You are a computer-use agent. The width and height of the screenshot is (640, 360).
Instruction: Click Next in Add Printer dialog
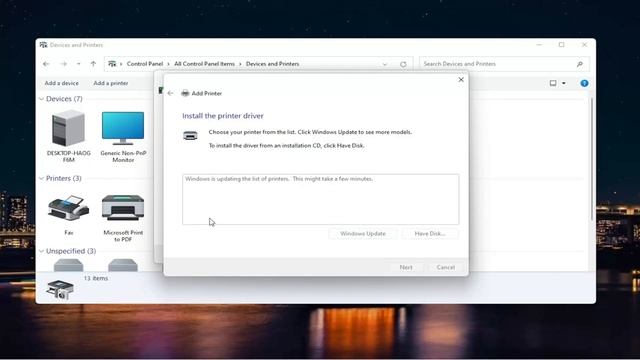(x=406, y=267)
